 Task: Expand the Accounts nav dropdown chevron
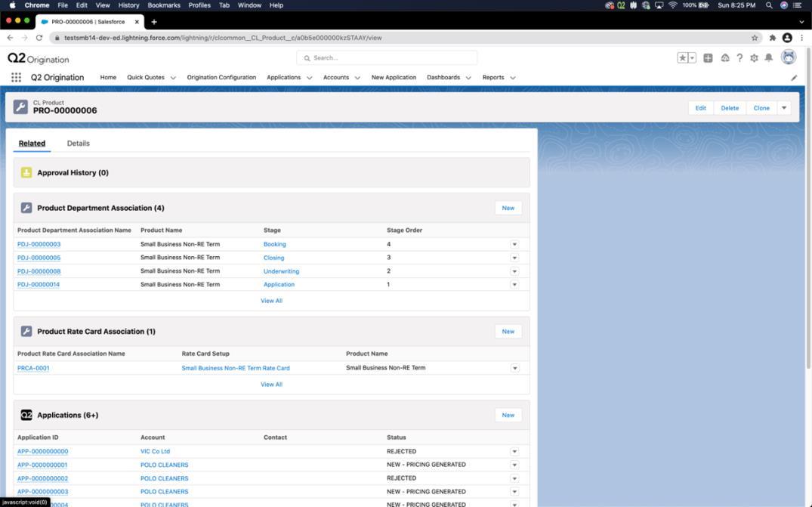point(357,78)
